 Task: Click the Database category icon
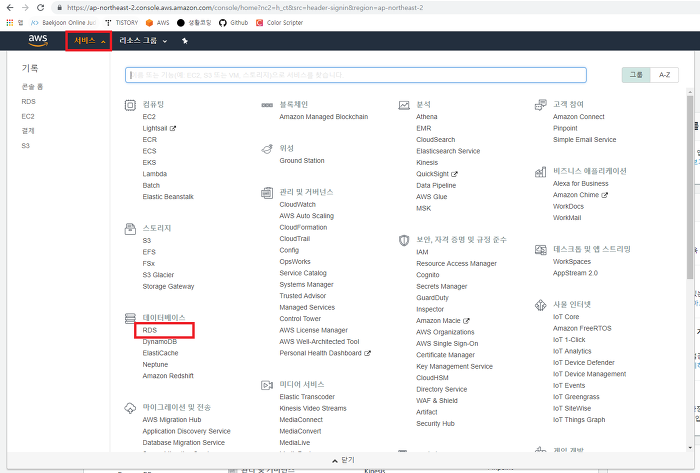click(130, 318)
